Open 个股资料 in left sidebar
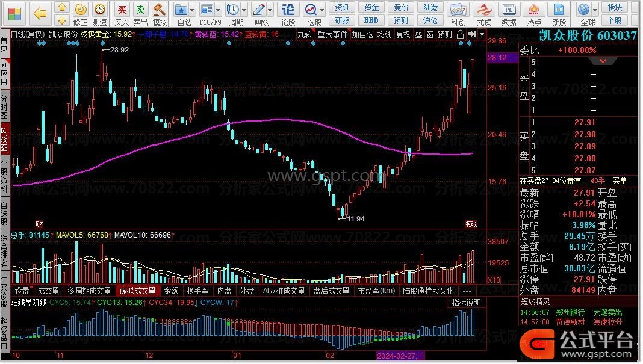The height and width of the screenshot is (364, 643). [4, 176]
